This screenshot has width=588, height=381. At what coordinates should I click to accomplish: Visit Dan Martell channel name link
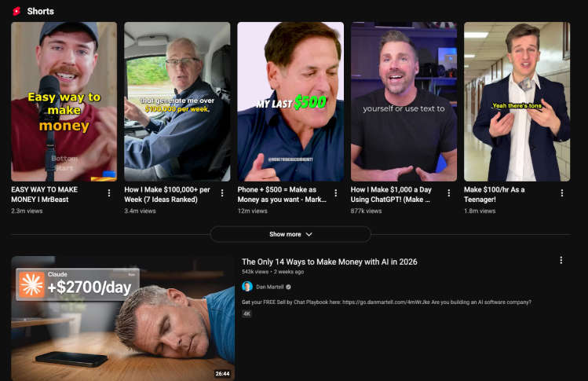point(269,287)
